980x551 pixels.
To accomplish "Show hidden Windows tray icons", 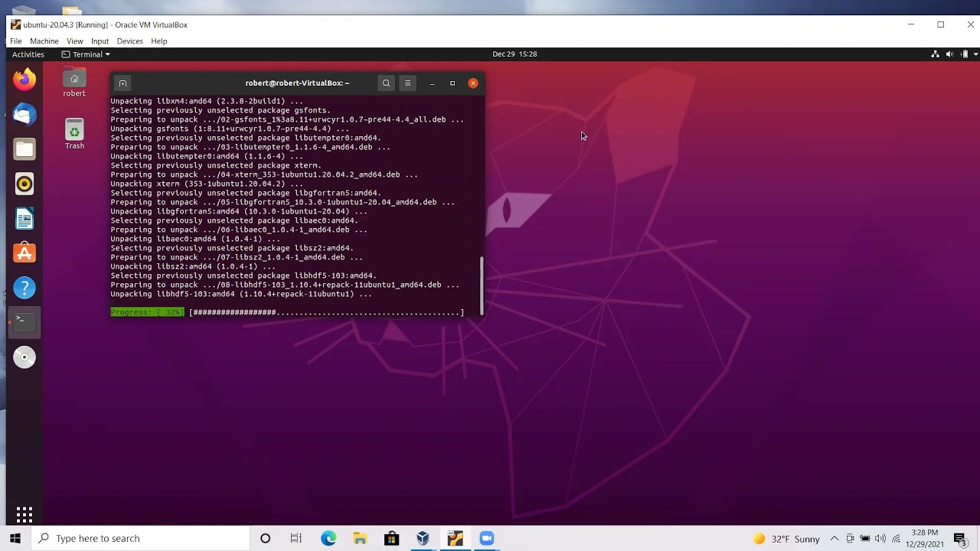I will click(835, 539).
